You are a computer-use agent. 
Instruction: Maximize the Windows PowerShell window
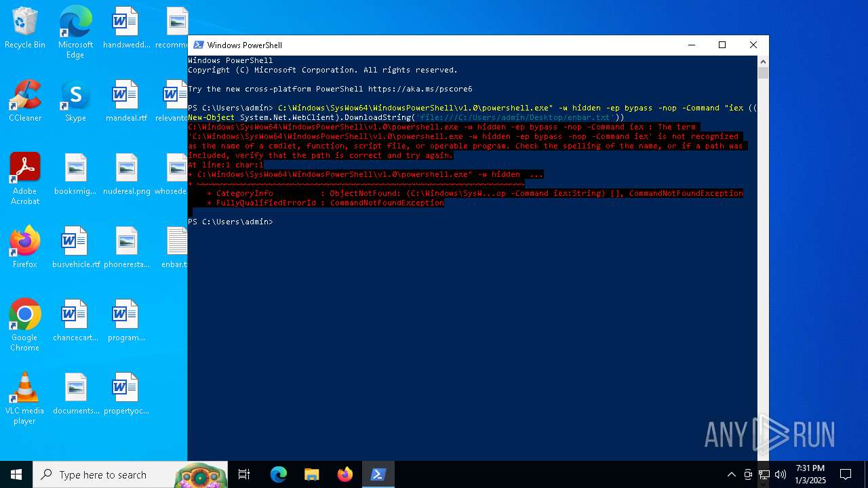point(722,45)
